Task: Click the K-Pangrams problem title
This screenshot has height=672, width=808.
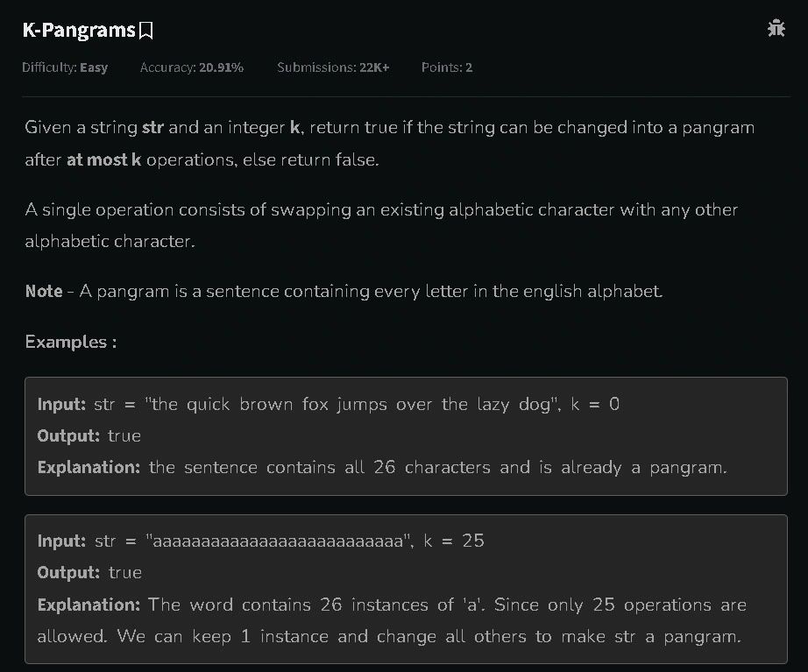Action: tap(79, 30)
